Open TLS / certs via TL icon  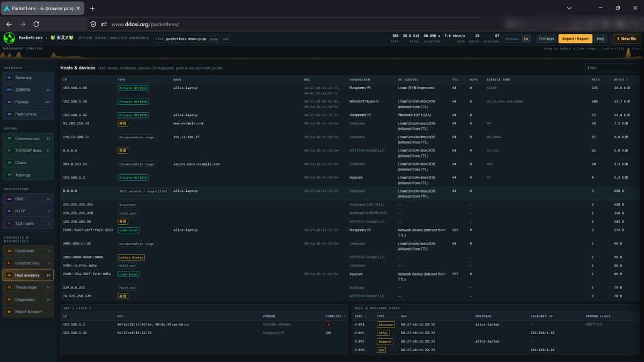pyautogui.click(x=9, y=223)
